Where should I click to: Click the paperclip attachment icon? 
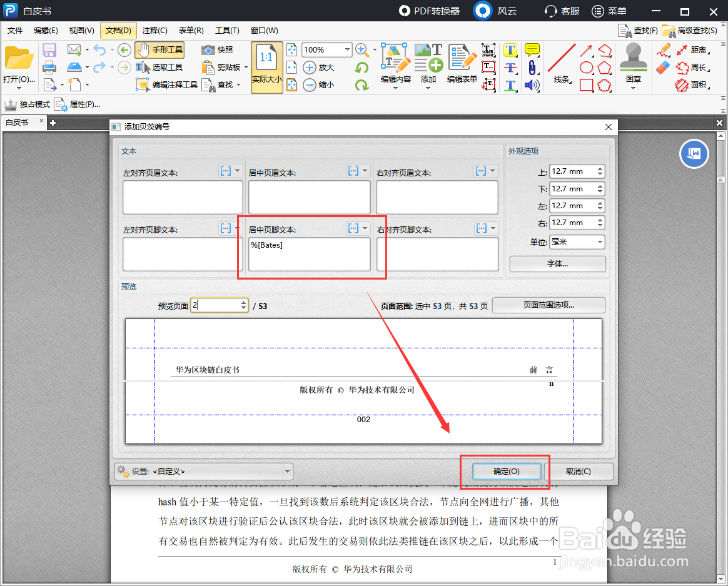pyautogui.click(x=532, y=68)
